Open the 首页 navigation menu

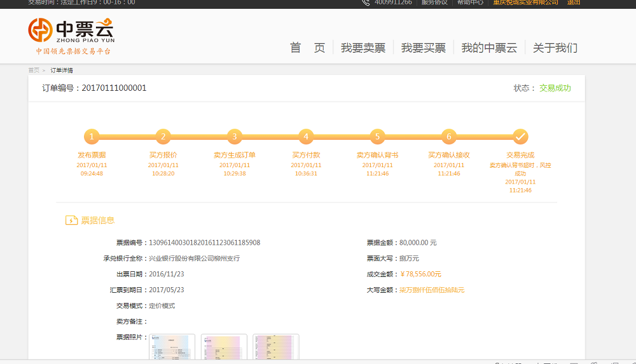(x=307, y=48)
